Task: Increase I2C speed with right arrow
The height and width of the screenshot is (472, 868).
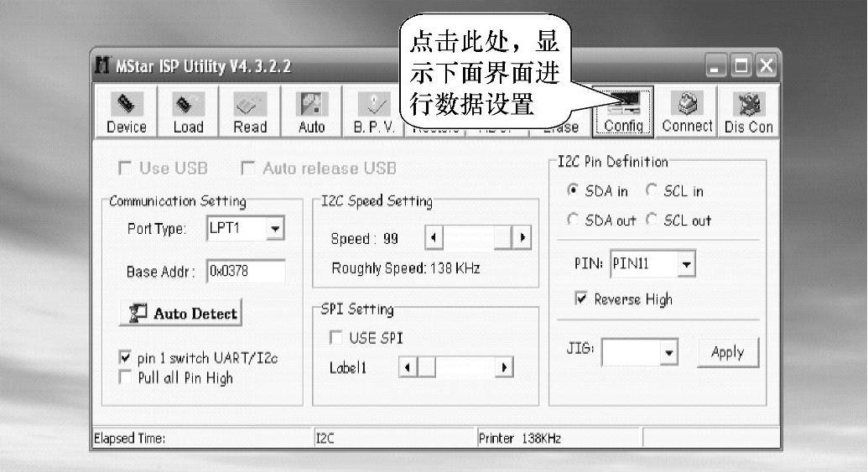Action: click(522, 238)
